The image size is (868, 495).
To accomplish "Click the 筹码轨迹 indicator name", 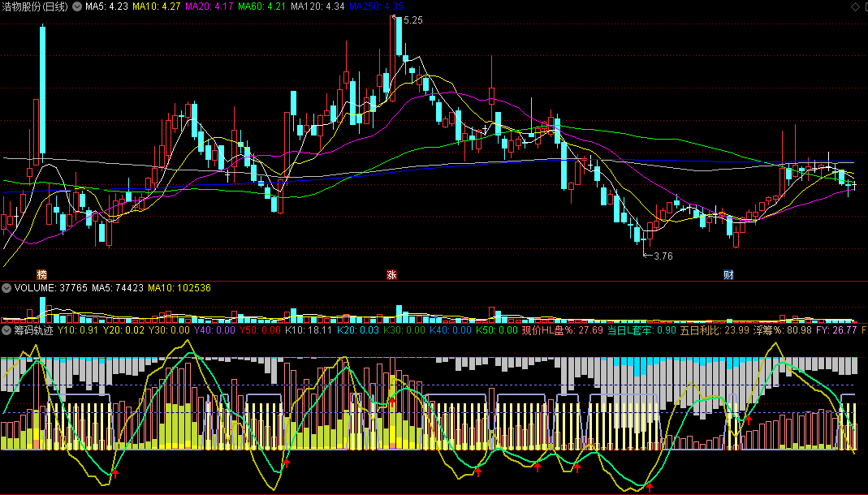I will (x=34, y=330).
